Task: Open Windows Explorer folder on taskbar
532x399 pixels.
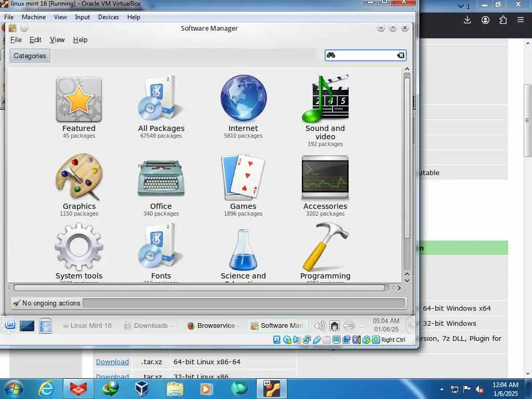Action: point(175,389)
